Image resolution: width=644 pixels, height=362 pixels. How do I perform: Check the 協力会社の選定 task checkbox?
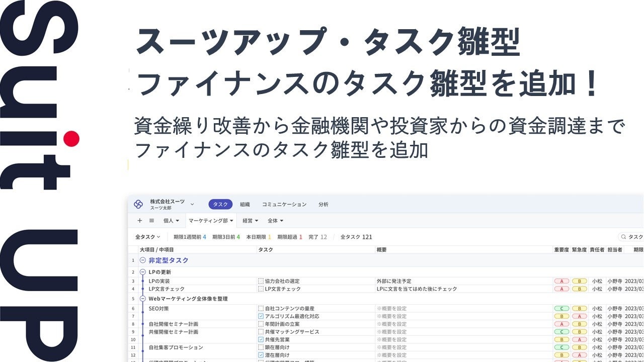[261, 282]
